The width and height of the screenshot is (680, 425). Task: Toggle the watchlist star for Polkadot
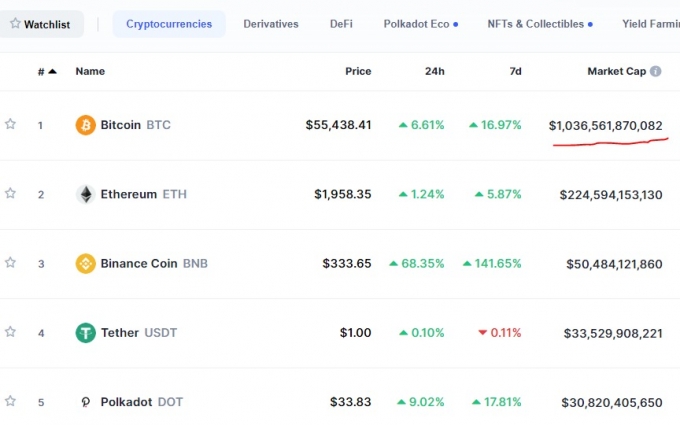coord(10,401)
